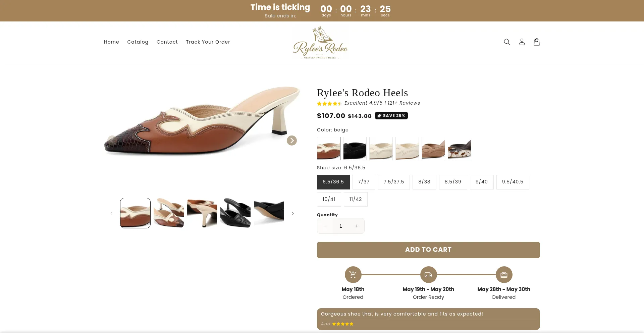Select shoe size 8.5/39
Image resolution: width=644 pixels, height=333 pixels.
pyautogui.click(x=453, y=182)
